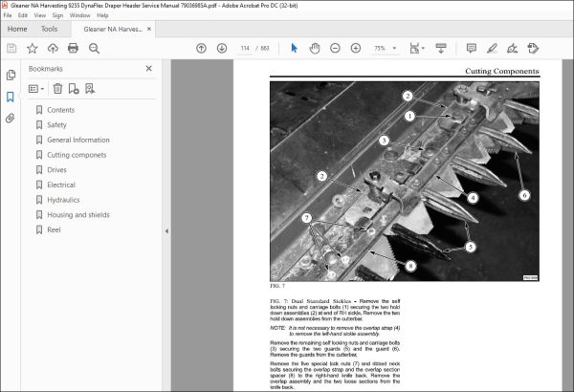Viewport: 574px width, 392px height.
Task: Open the Attachments paperclip panel icon
Action: pos(11,119)
